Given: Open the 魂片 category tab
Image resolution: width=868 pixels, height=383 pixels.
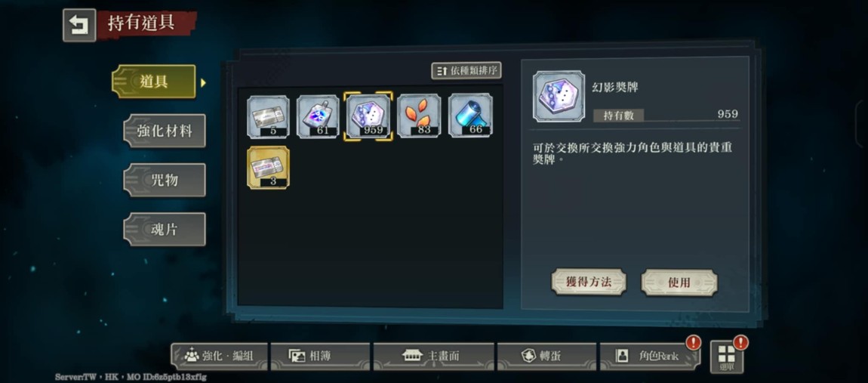Looking at the screenshot, I should point(164,229).
